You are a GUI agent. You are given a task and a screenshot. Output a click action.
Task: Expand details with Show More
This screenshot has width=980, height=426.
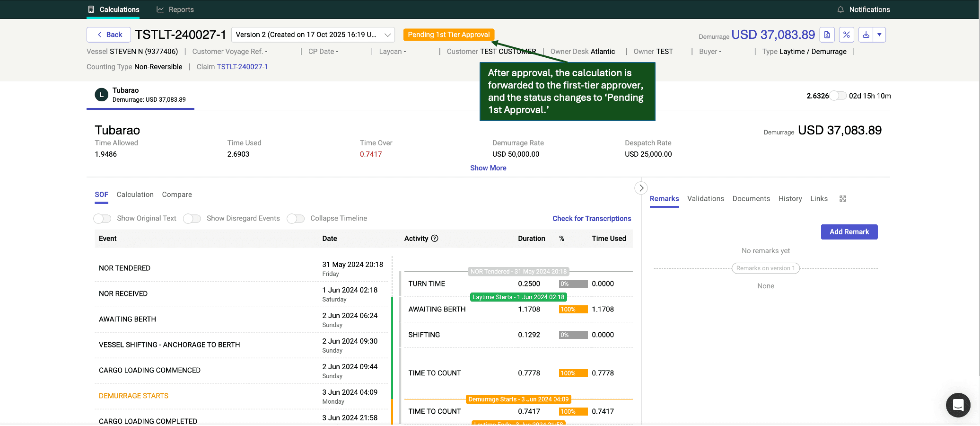(488, 168)
